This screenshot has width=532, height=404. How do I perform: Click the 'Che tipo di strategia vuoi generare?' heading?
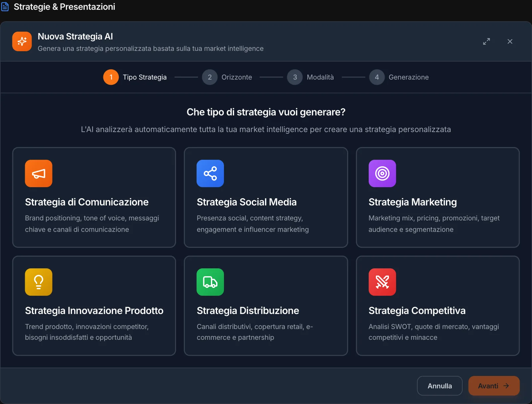coord(266,112)
